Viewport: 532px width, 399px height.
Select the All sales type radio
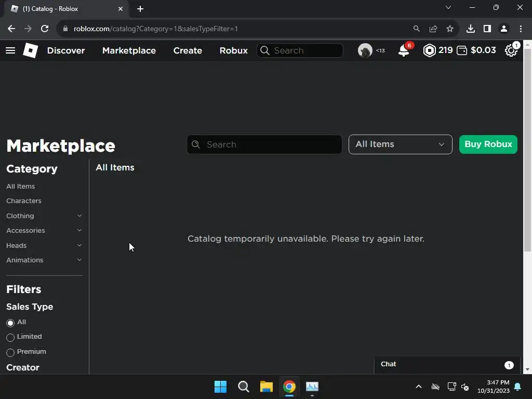10,323
